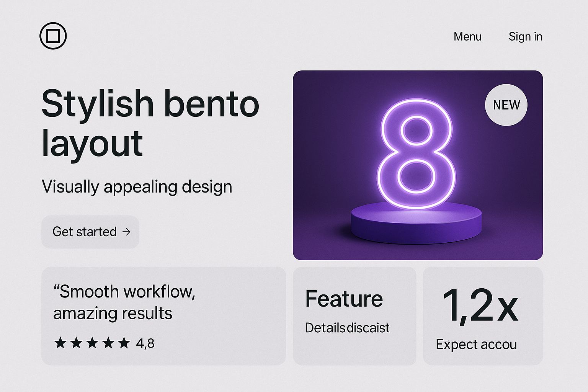Image resolution: width=588 pixels, height=392 pixels.
Task: Click the NEW badge on purple card
Action: [x=506, y=105]
